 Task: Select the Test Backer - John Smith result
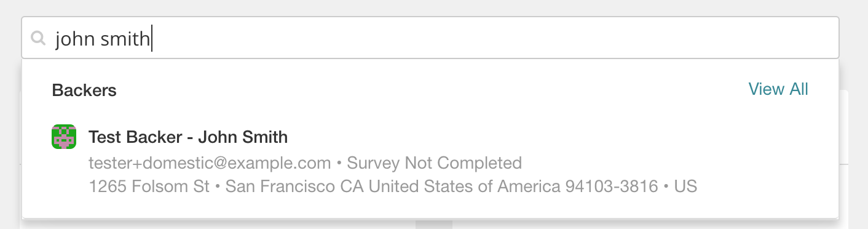(430, 160)
